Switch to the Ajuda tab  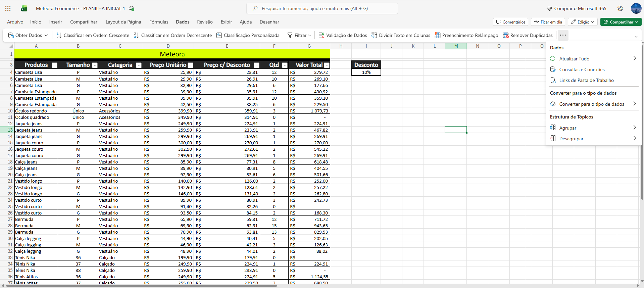click(246, 22)
